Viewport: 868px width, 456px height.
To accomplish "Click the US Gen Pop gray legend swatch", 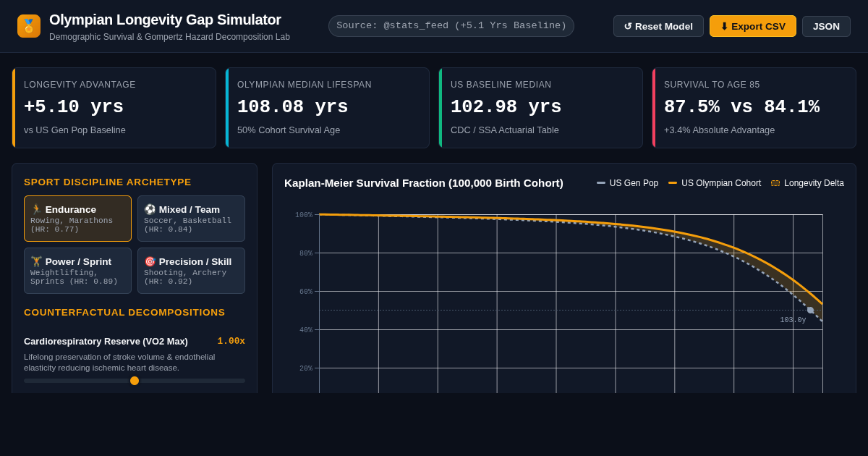I will (x=601, y=183).
